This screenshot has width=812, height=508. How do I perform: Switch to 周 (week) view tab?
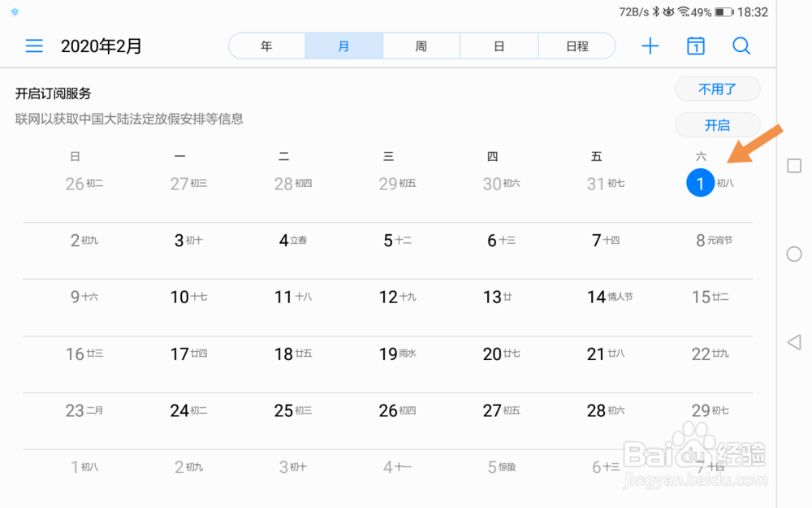coord(421,46)
